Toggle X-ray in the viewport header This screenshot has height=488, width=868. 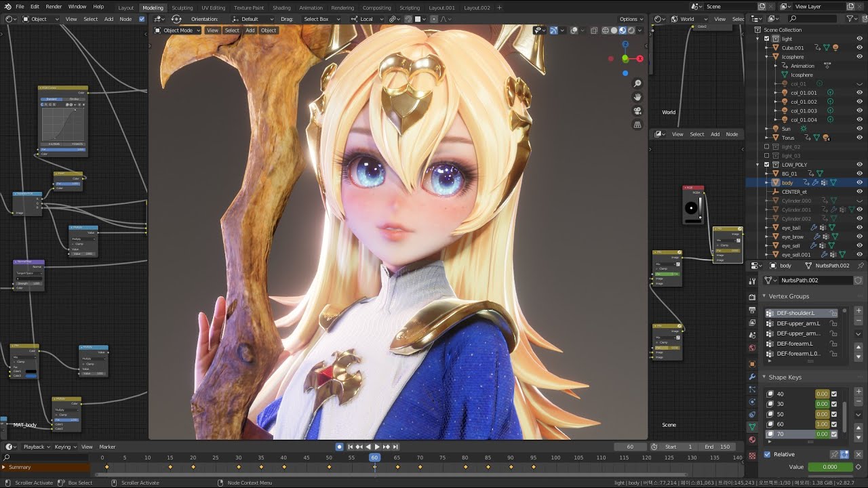[594, 30]
